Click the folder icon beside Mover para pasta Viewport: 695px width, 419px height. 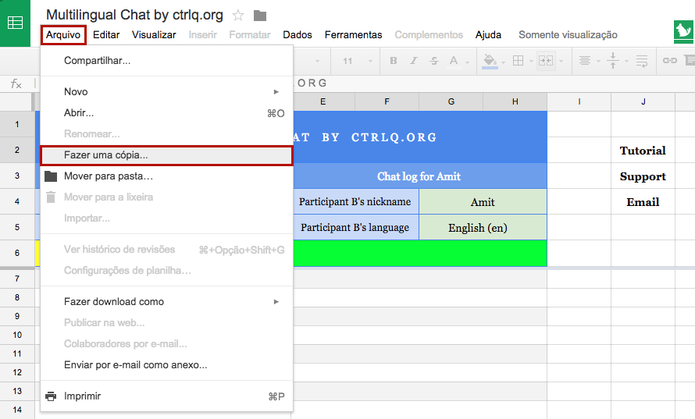click(x=51, y=176)
